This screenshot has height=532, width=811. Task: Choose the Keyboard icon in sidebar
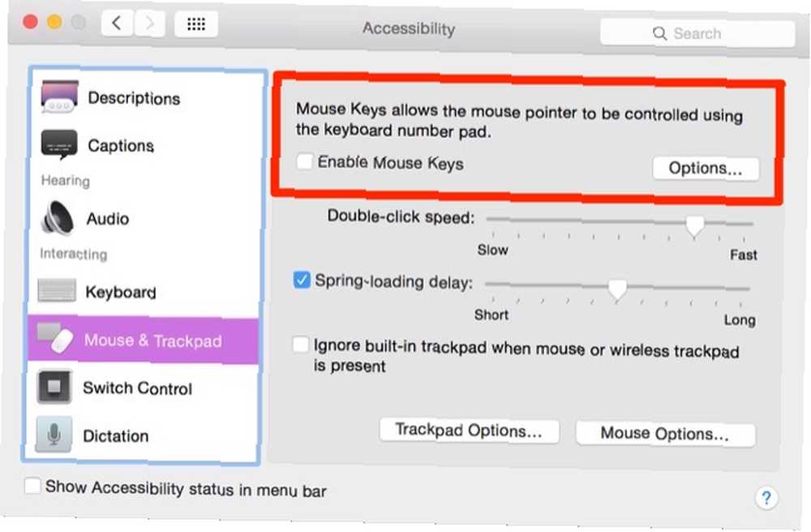[57, 290]
